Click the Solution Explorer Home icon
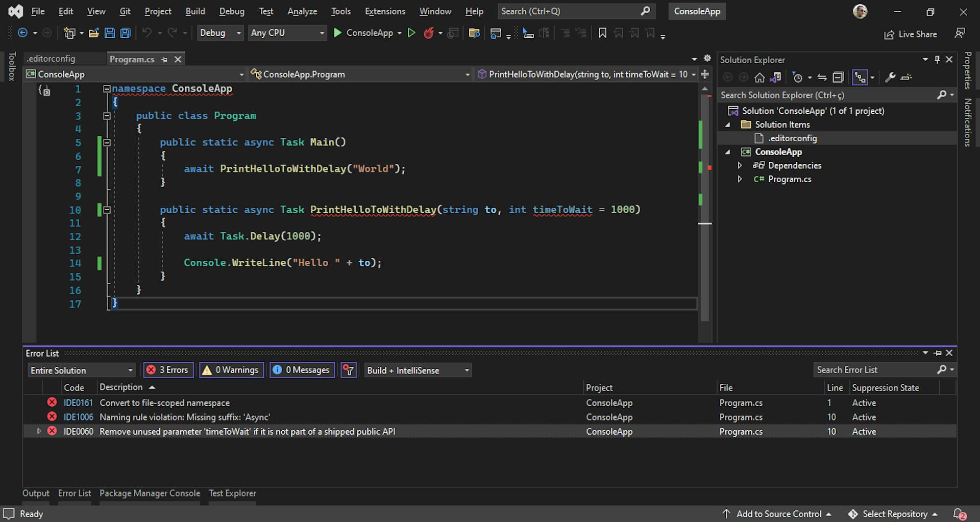Screen dimensions: 980x522 click(759, 78)
